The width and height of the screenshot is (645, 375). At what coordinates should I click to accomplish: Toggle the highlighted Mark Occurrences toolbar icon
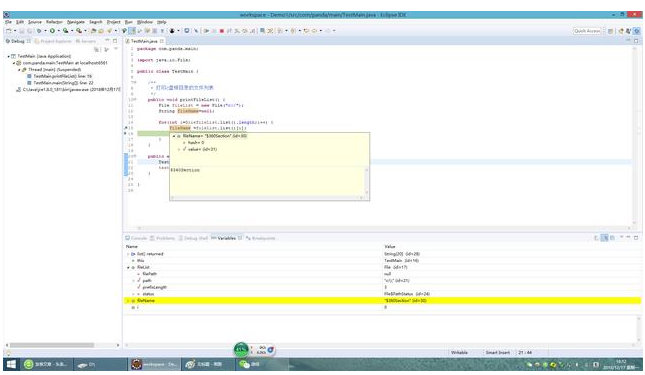(x=132, y=31)
